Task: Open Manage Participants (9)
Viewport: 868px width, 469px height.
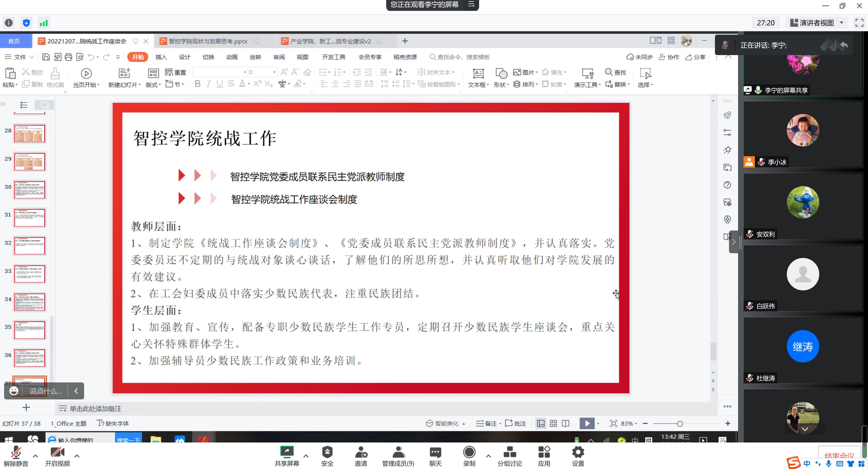Action: [x=398, y=456]
